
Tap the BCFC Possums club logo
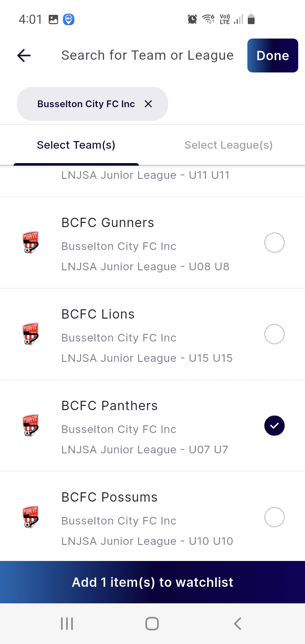(30, 517)
